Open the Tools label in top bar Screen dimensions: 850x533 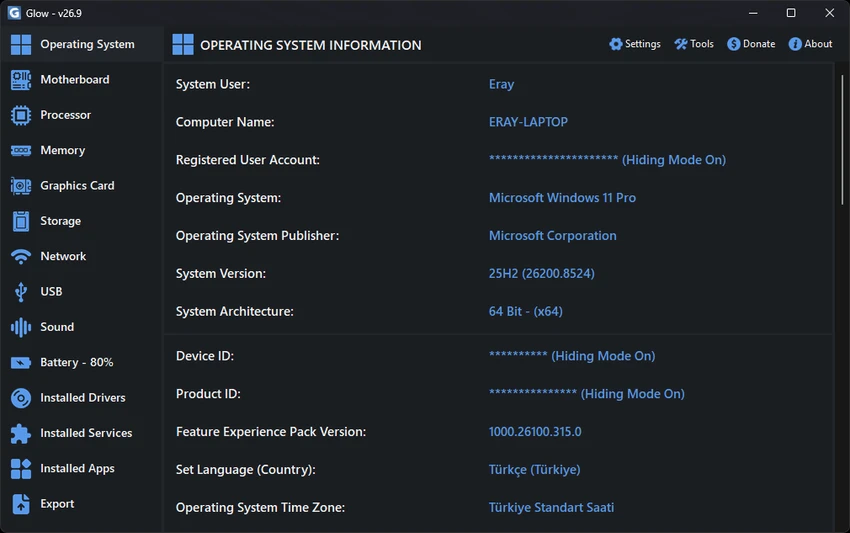701,44
